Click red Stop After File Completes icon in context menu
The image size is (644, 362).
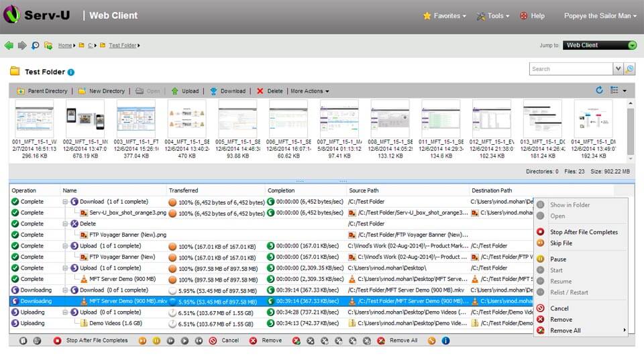pos(541,232)
